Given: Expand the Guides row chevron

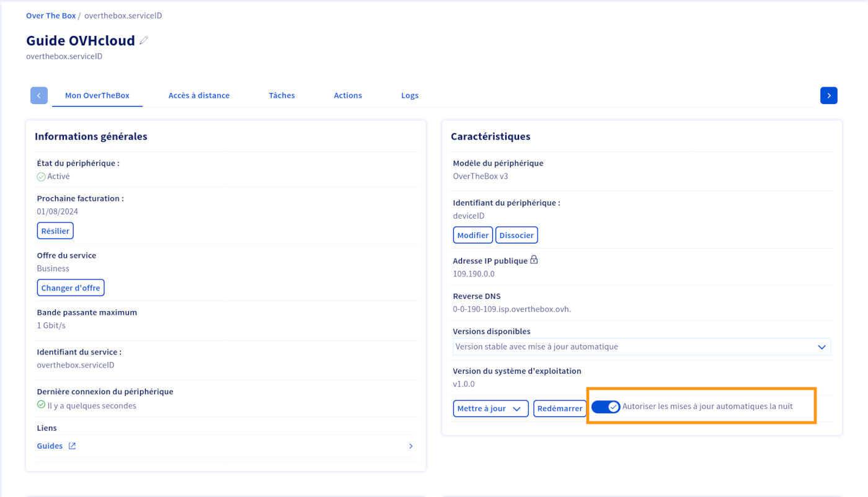Looking at the screenshot, I should [x=410, y=446].
